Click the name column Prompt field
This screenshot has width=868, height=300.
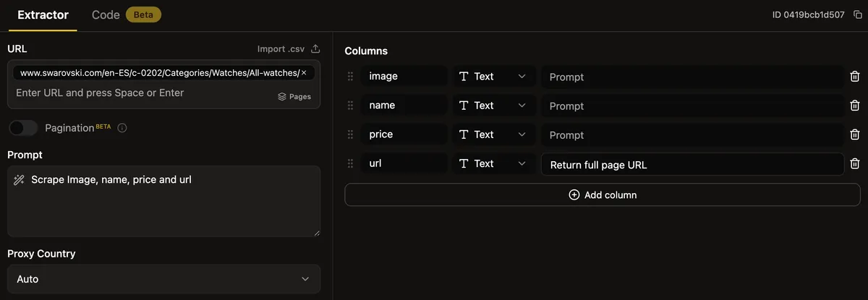pos(692,106)
